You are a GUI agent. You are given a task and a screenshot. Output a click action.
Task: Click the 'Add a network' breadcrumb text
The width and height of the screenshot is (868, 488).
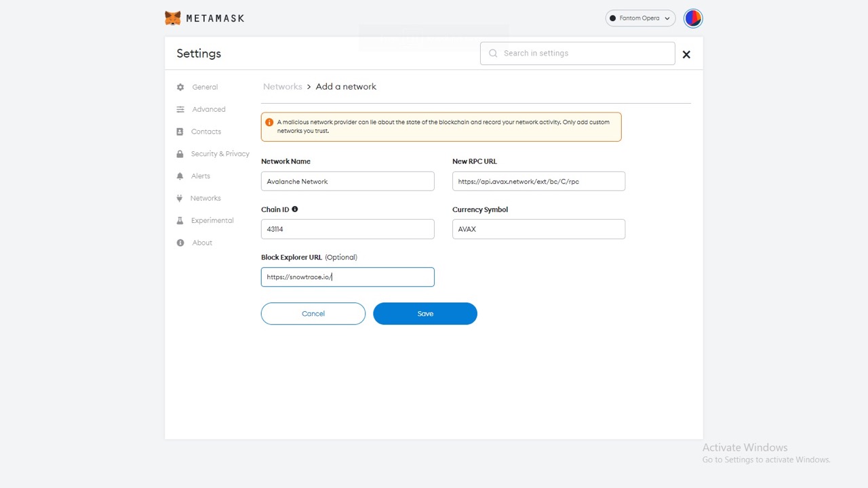tap(346, 87)
